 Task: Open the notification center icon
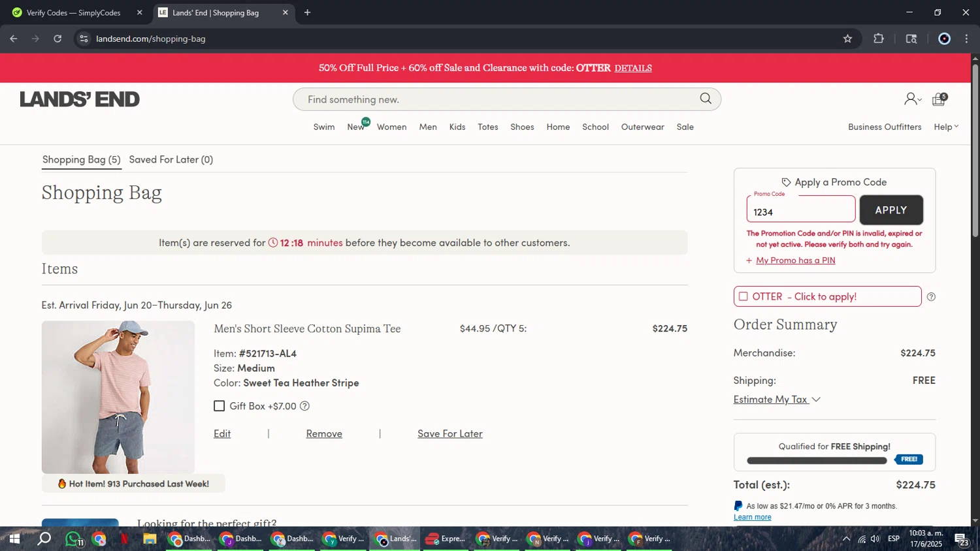961,539
